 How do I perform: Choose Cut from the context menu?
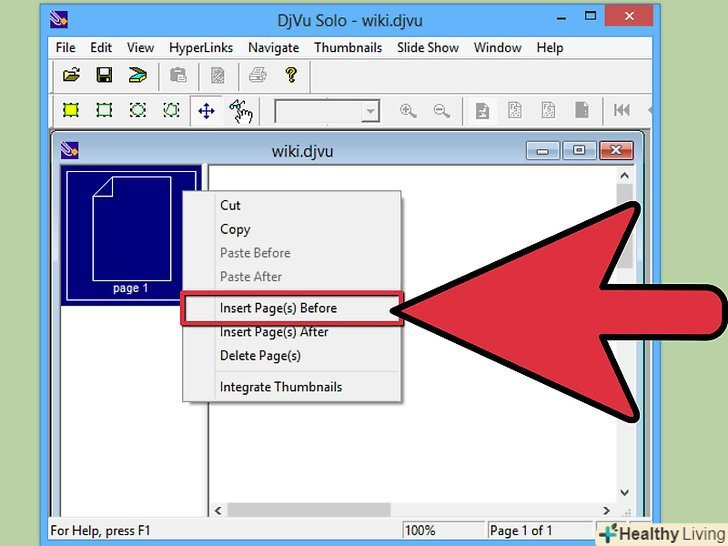click(x=292, y=205)
